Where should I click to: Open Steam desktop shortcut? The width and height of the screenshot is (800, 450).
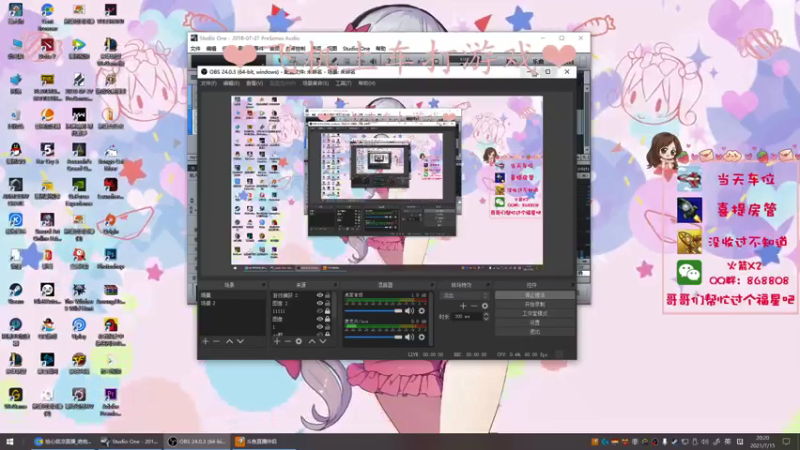[x=15, y=294]
